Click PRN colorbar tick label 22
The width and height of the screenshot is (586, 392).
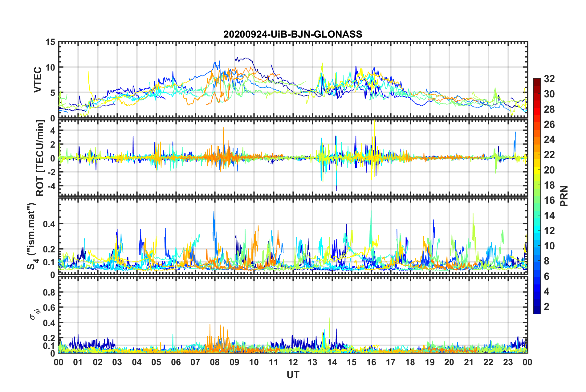(x=549, y=155)
